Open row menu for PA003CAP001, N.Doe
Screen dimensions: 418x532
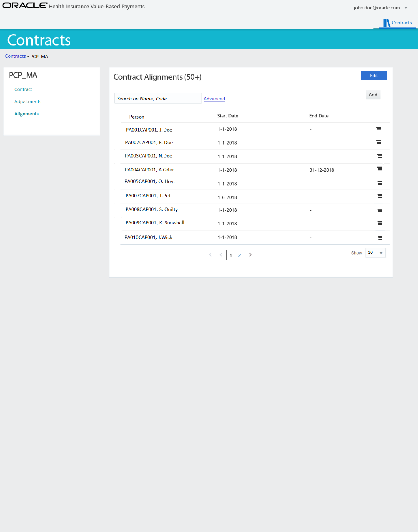click(x=379, y=156)
